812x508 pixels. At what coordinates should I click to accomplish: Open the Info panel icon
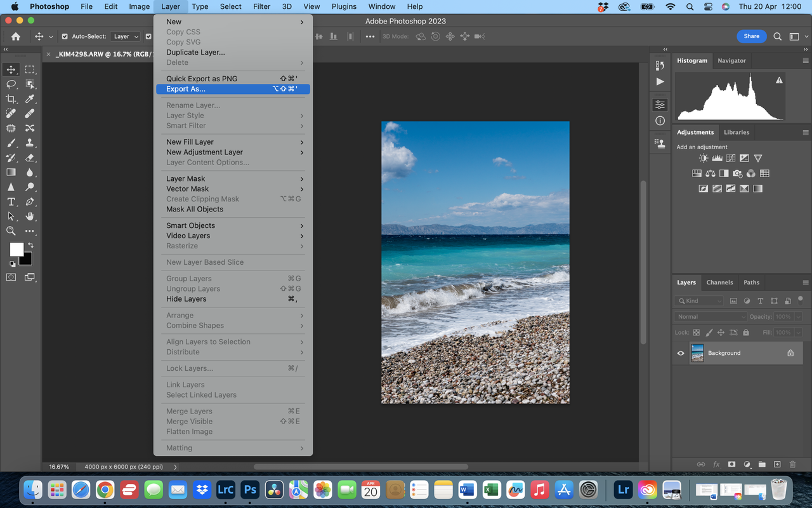coord(660,121)
